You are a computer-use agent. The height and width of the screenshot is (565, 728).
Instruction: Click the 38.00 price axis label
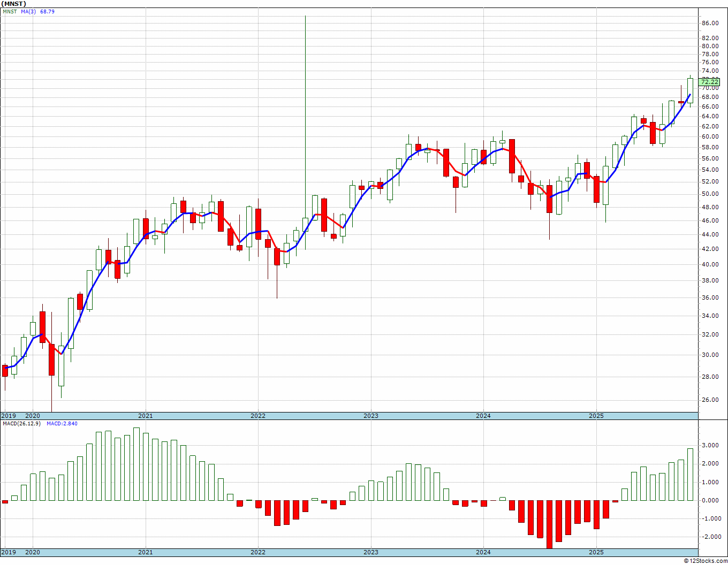tap(710, 280)
